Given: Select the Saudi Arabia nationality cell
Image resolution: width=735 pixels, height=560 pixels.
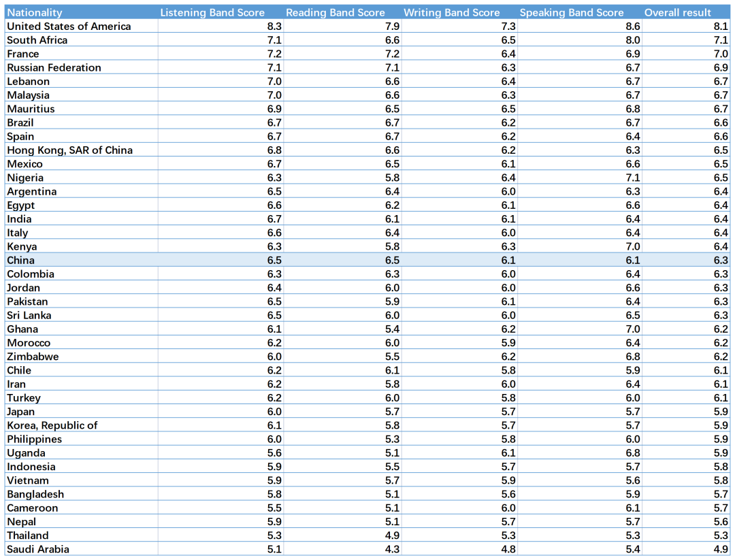Looking at the screenshot, I should (38, 549).
